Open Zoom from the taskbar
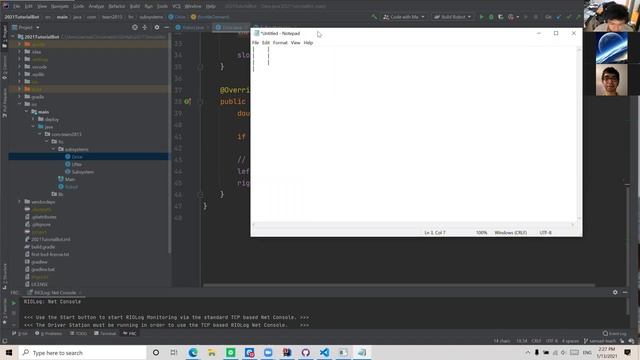This screenshot has height=360, width=640. pyautogui.click(x=268, y=352)
